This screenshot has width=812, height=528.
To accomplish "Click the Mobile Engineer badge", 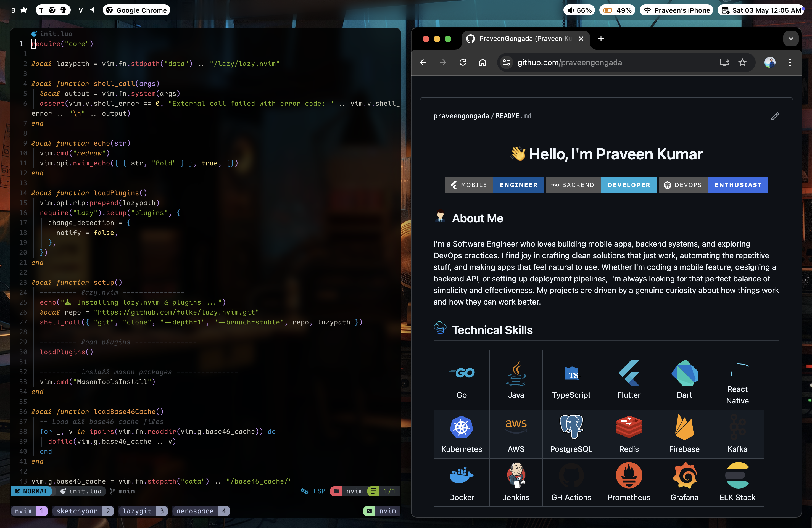I will coord(494,185).
